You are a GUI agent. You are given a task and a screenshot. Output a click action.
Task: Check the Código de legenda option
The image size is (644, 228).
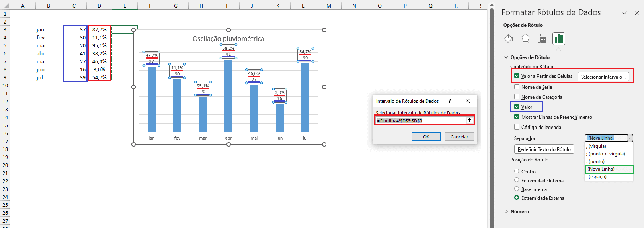pos(517,127)
